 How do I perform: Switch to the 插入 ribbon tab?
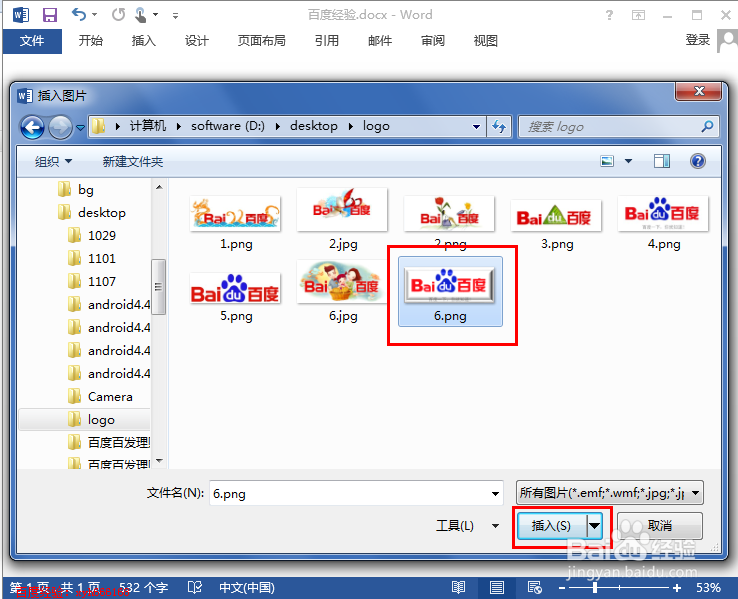(x=144, y=41)
